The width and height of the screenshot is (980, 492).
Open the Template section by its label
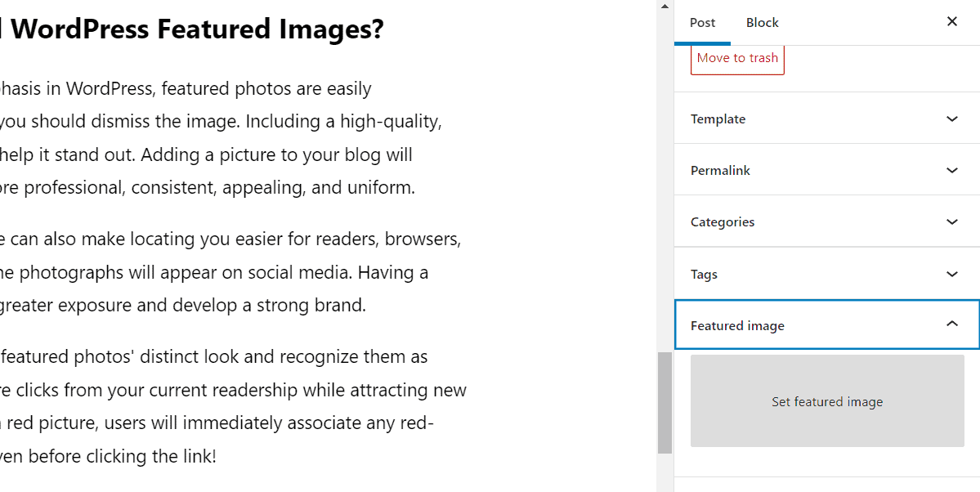tap(718, 119)
